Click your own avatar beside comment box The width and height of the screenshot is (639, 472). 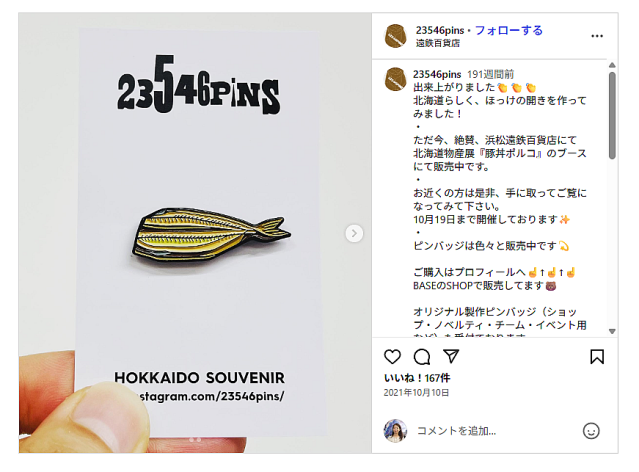pos(395,431)
